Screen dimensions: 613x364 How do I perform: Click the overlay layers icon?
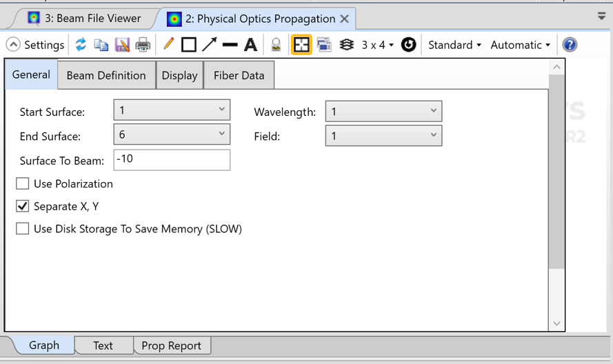coord(346,45)
